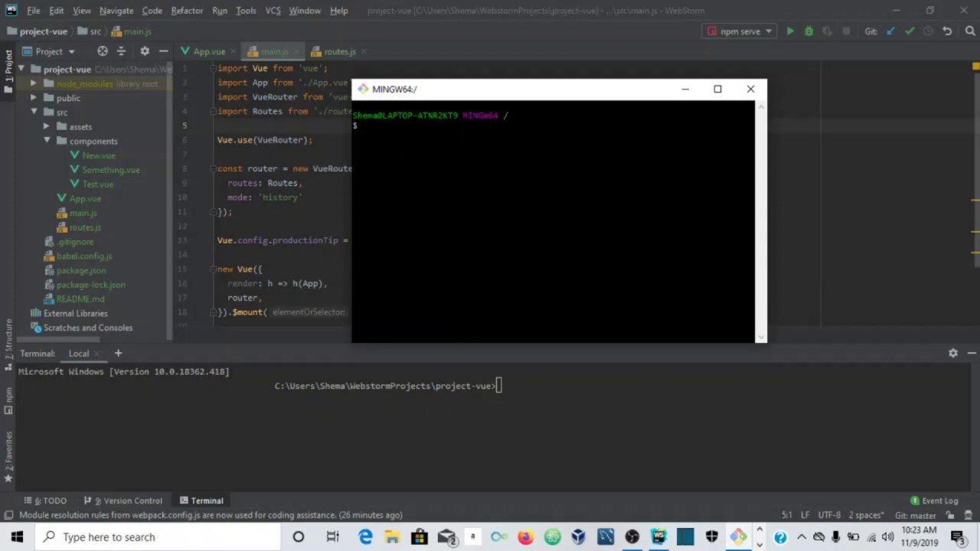Open Task View on the taskbar

(x=332, y=536)
